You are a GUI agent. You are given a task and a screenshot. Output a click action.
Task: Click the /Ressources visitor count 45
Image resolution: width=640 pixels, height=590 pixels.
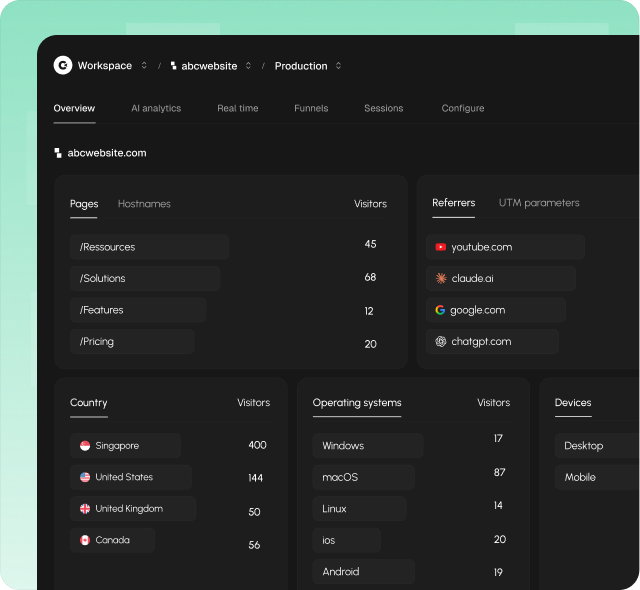pos(371,244)
